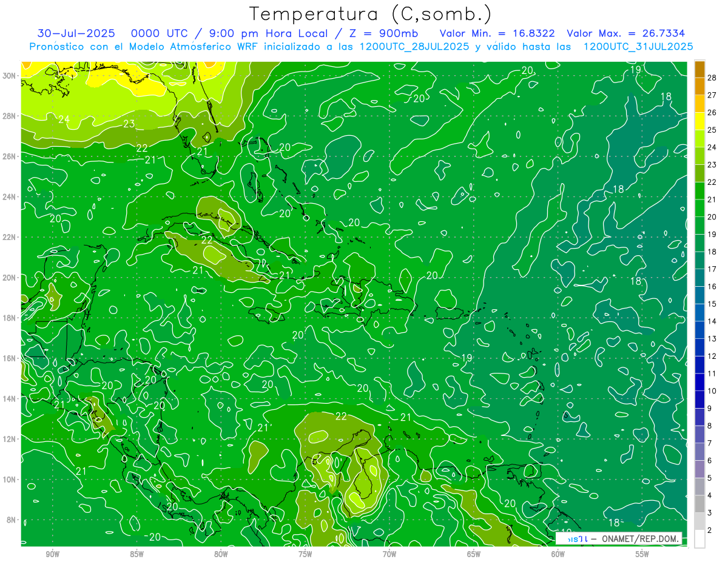Click the 80W longitude axis label
728x562 pixels.
pos(221,554)
